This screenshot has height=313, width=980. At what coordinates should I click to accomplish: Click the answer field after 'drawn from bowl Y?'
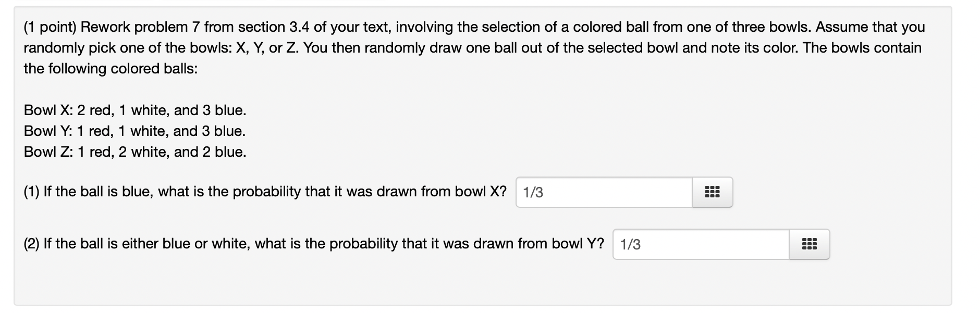tap(699, 244)
